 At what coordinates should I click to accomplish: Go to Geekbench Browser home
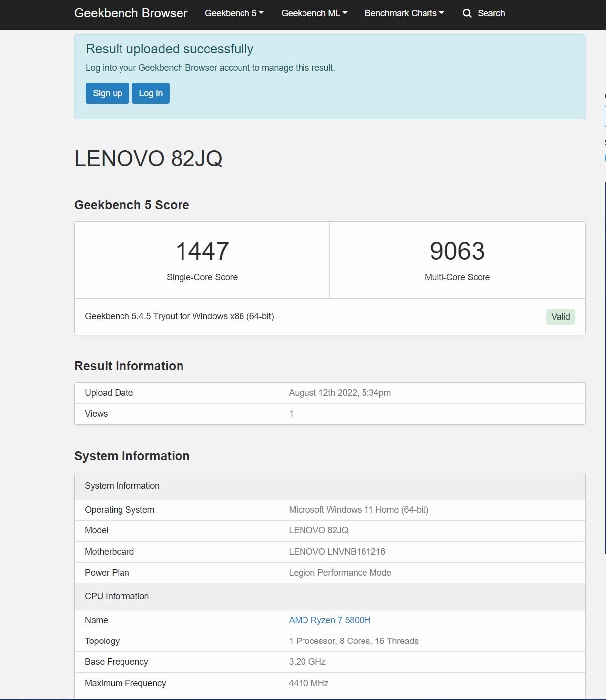[131, 13]
